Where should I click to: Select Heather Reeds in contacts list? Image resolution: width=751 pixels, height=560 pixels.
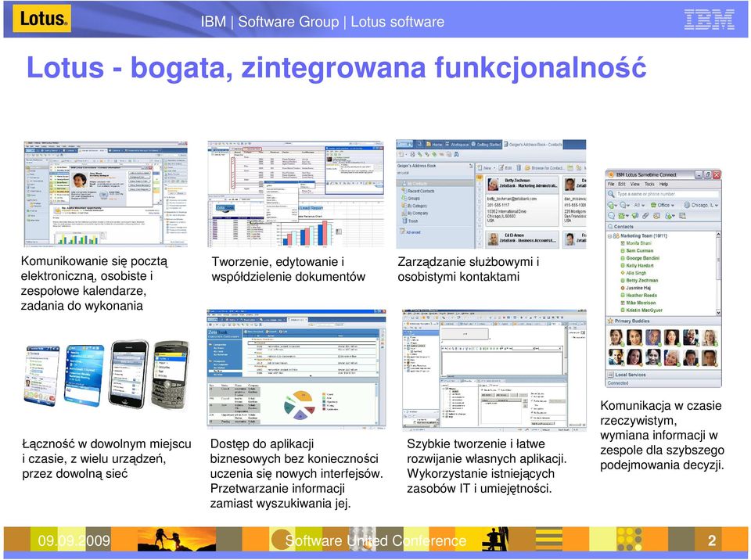[x=641, y=296]
